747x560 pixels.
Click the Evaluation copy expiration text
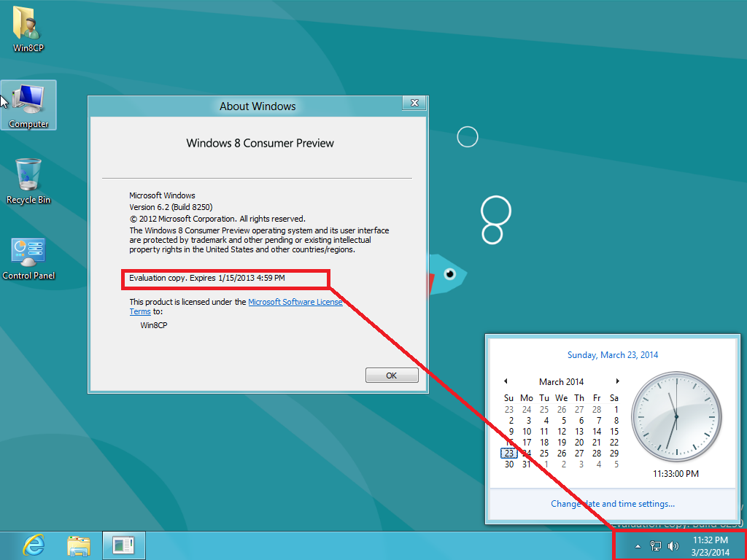click(207, 278)
